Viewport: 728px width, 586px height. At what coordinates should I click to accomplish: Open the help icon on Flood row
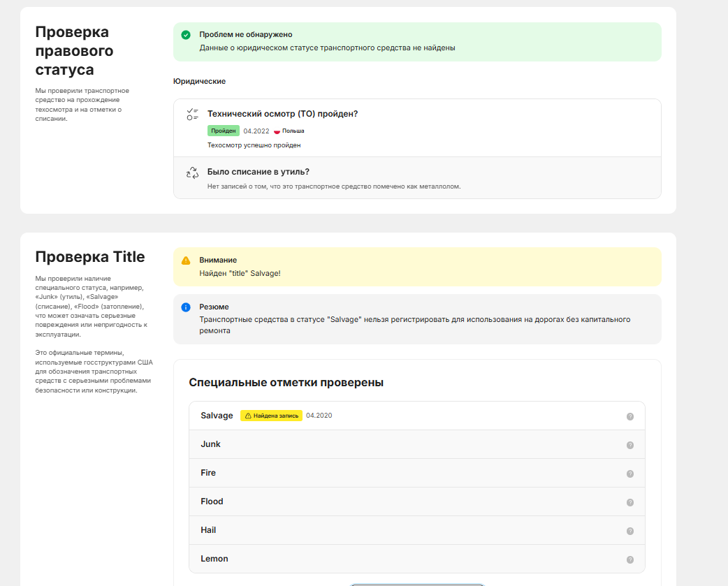tap(630, 502)
